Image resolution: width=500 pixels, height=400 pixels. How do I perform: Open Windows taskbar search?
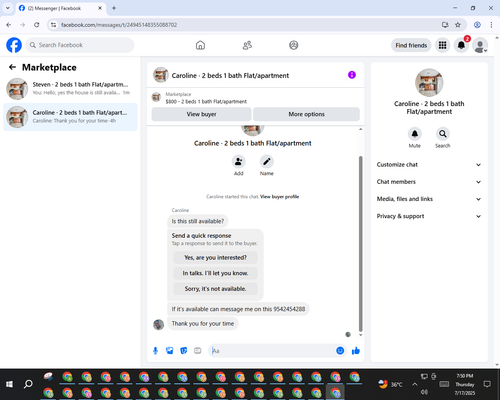click(28, 384)
